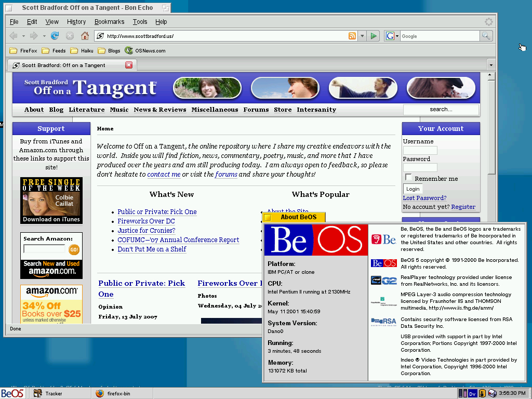Open the URL history dropdown arrow

(363, 36)
